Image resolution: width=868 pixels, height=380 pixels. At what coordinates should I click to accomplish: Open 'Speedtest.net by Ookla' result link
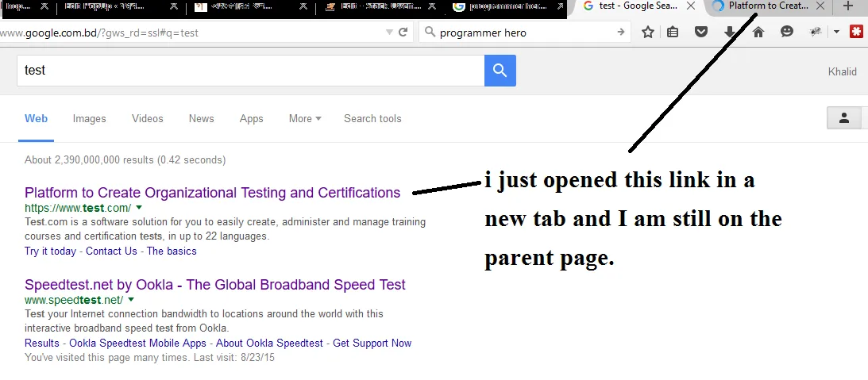click(x=214, y=284)
